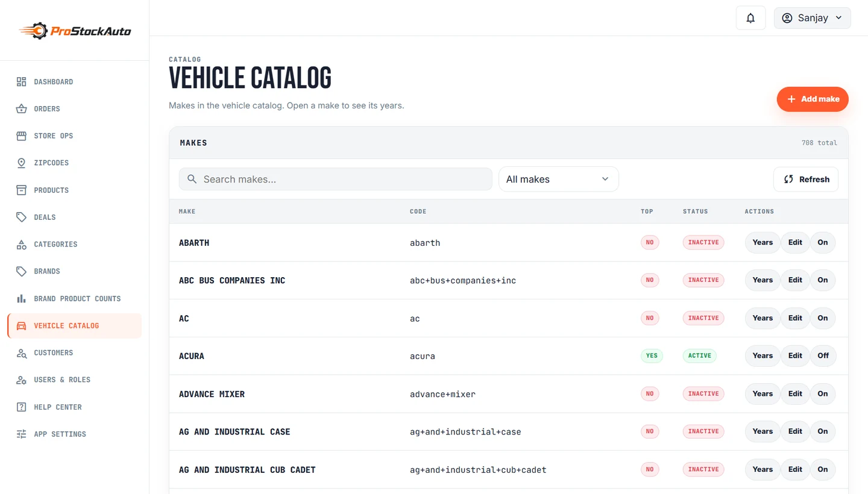Click the Vehicle Catalog car icon
868x494 pixels.
(22, 326)
